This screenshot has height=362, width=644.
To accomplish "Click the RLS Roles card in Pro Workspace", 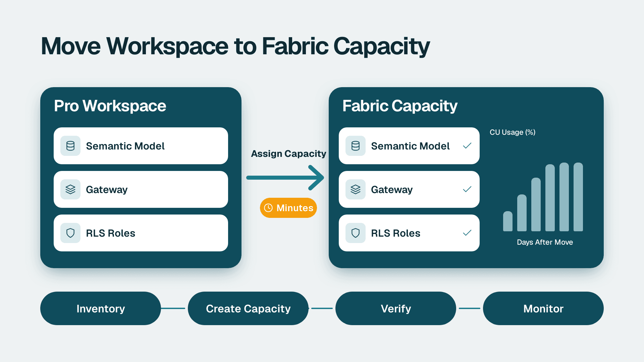I will point(141,233).
